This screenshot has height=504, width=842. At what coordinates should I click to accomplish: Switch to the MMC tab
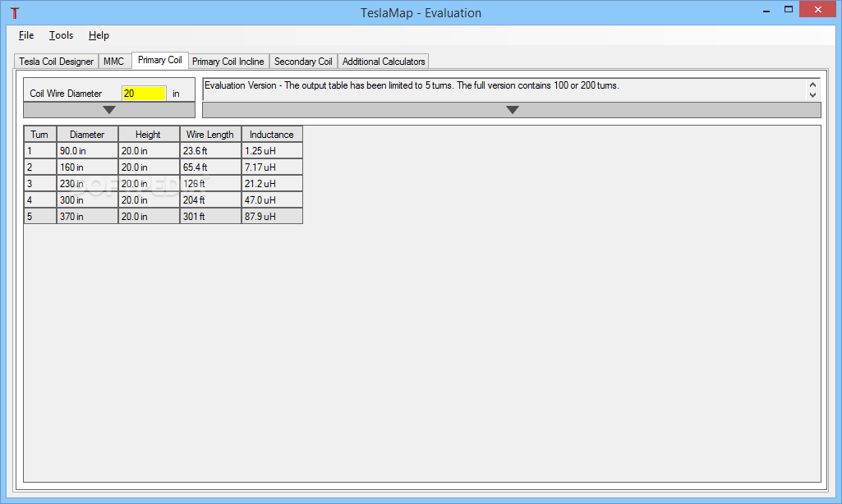coord(114,62)
